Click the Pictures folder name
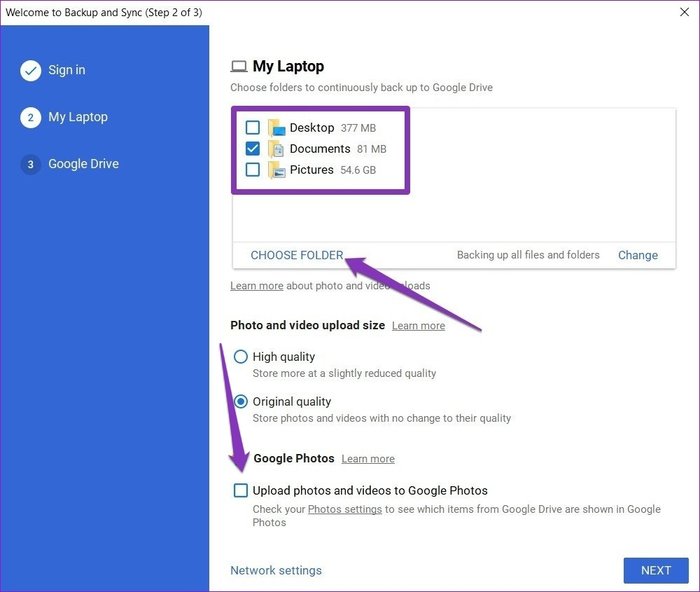700x592 pixels. (312, 170)
